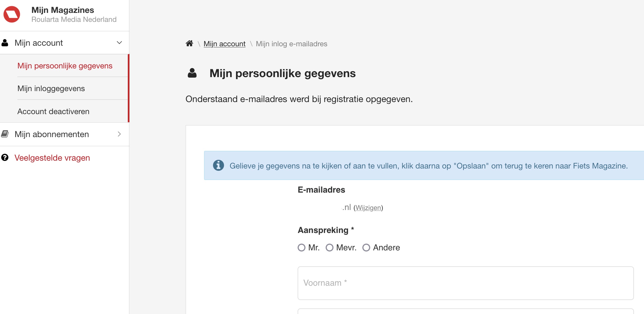Viewport: 644px width, 314px height.
Task: Click the user icon beside Mijn account
Action: tap(5, 43)
